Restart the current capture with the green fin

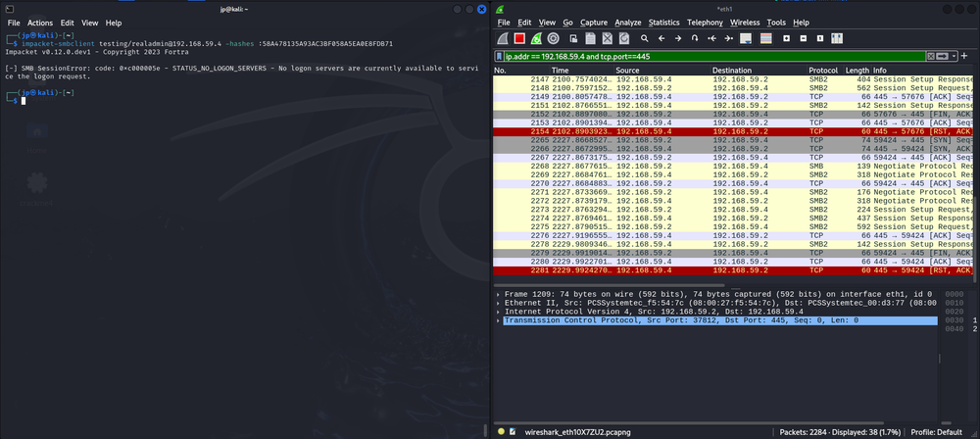tap(536, 38)
